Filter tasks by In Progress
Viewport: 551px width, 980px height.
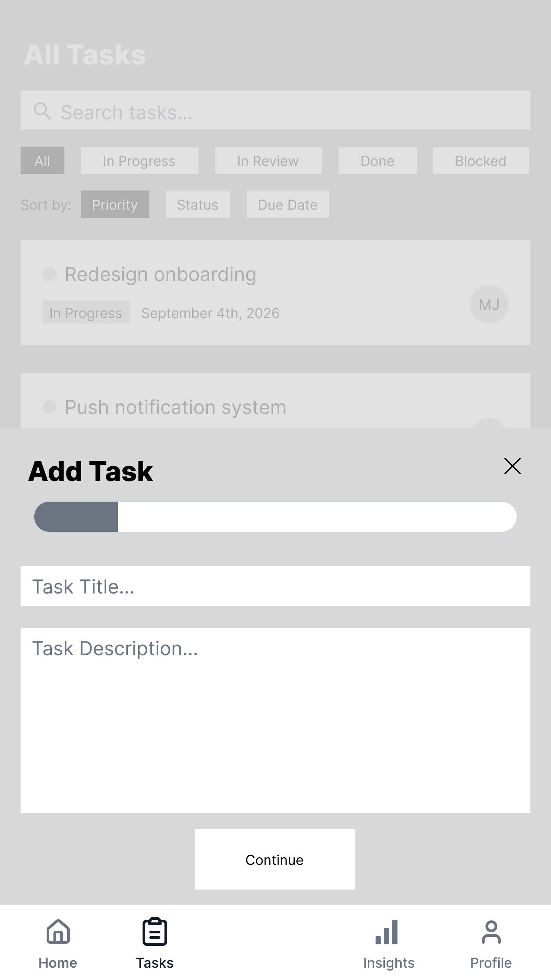coord(139,161)
